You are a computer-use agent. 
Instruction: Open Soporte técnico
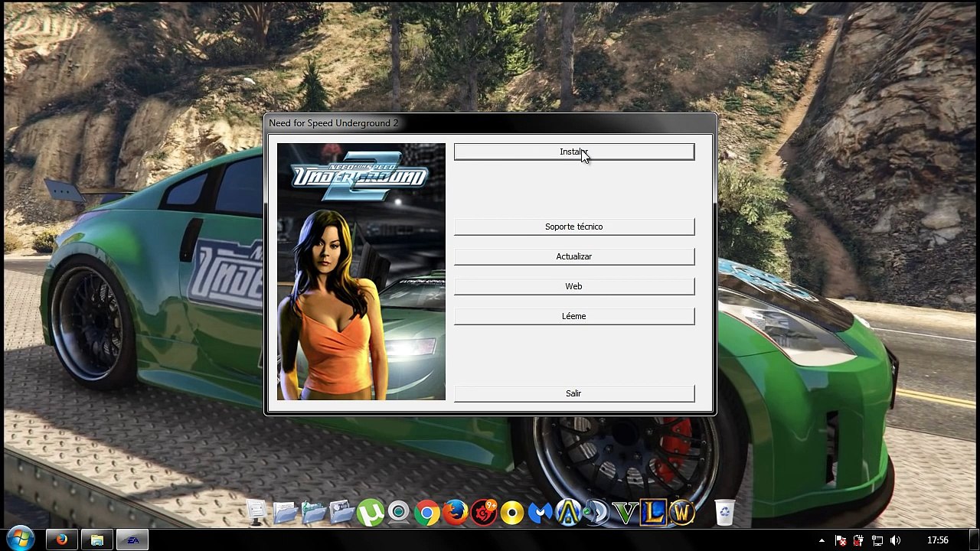[573, 227]
